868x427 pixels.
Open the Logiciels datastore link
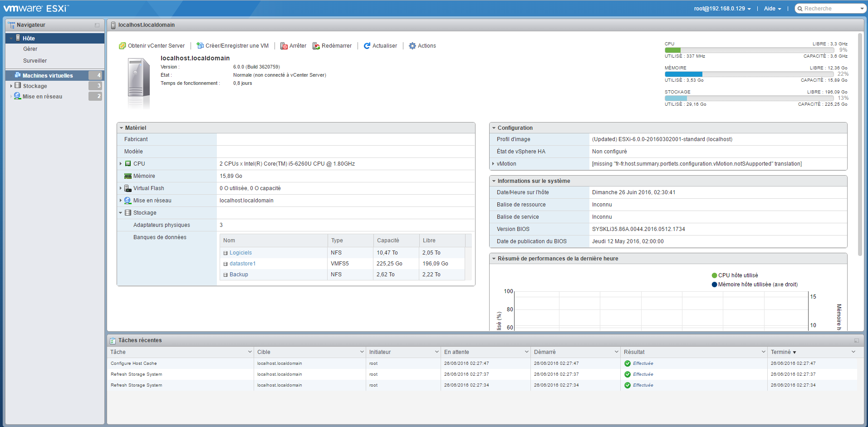[240, 253]
